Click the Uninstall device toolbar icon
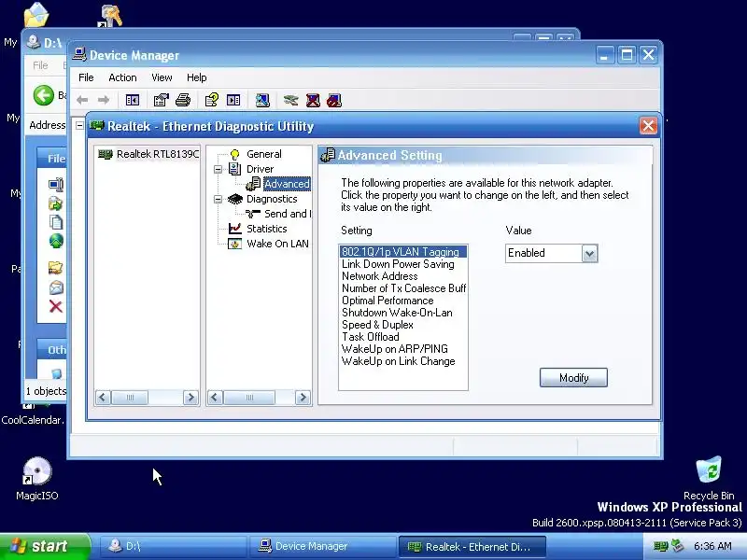This screenshot has width=747, height=560. pos(313,100)
